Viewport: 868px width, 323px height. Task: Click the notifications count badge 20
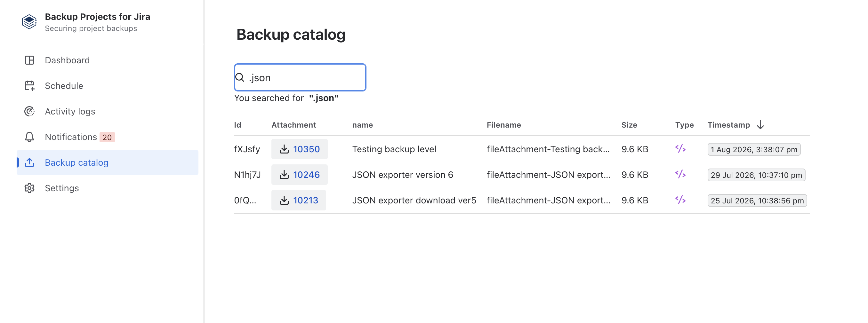point(107,137)
